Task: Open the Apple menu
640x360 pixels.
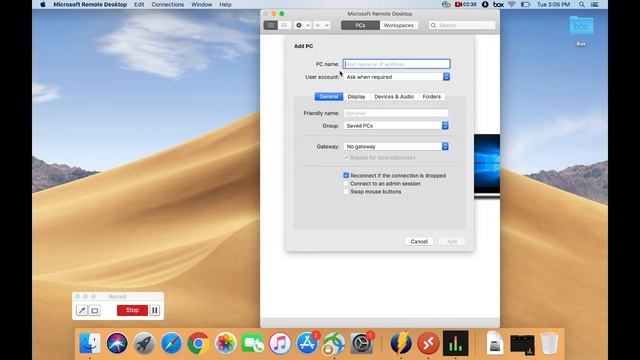Action: (43, 4)
